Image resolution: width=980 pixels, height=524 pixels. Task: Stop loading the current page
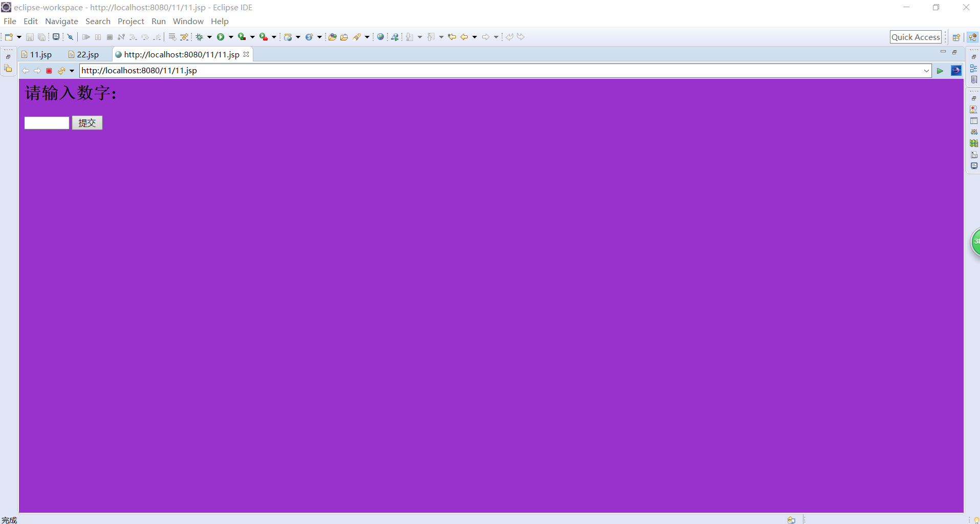point(49,71)
